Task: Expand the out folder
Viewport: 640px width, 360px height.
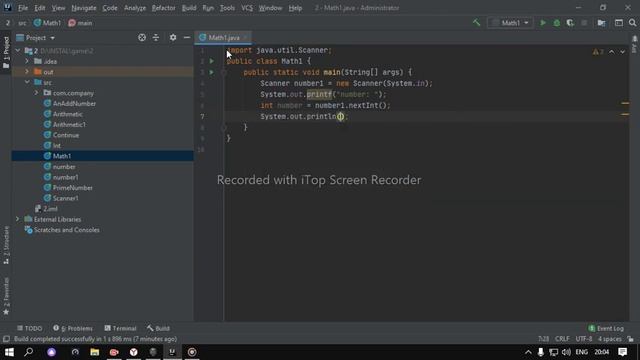Action: click(x=27, y=72)
